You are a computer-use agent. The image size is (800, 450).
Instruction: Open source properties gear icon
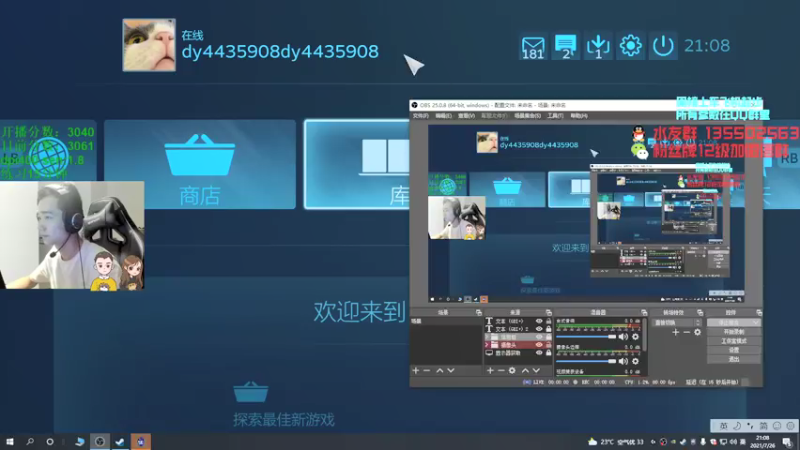click(512, 370)
